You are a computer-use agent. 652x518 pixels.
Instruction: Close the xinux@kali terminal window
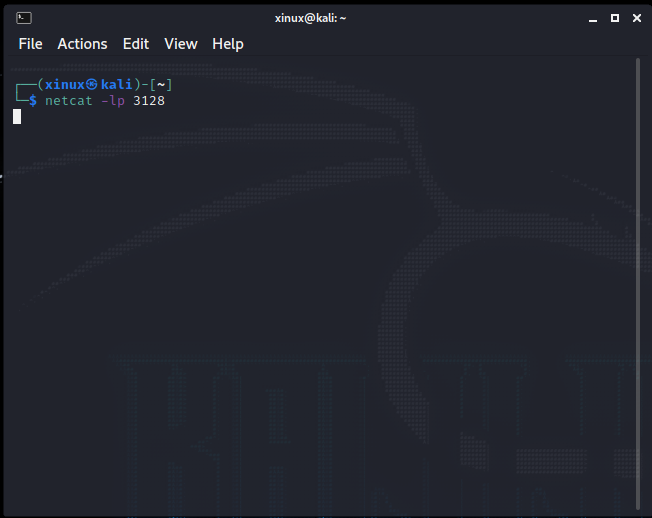[637, 18]
